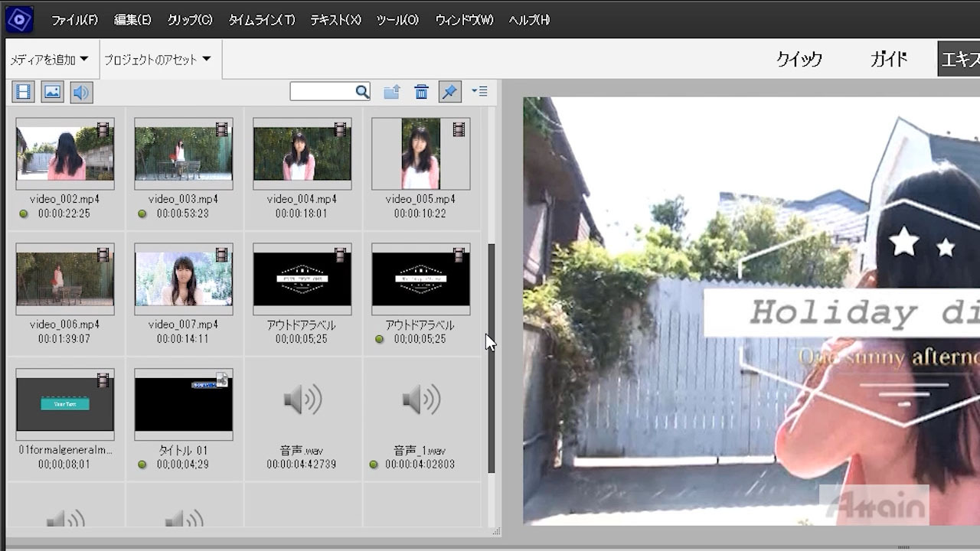This screenshot has height=551, width=980.
Task: Toggle the pin panel icon
Action: coord(449,92)
